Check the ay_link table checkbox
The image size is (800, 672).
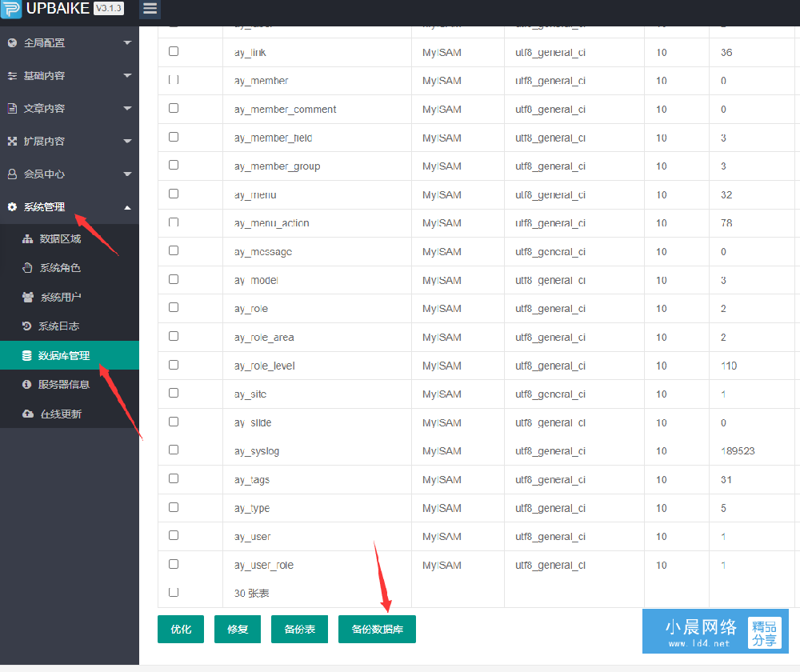click(x=174, y=51)
